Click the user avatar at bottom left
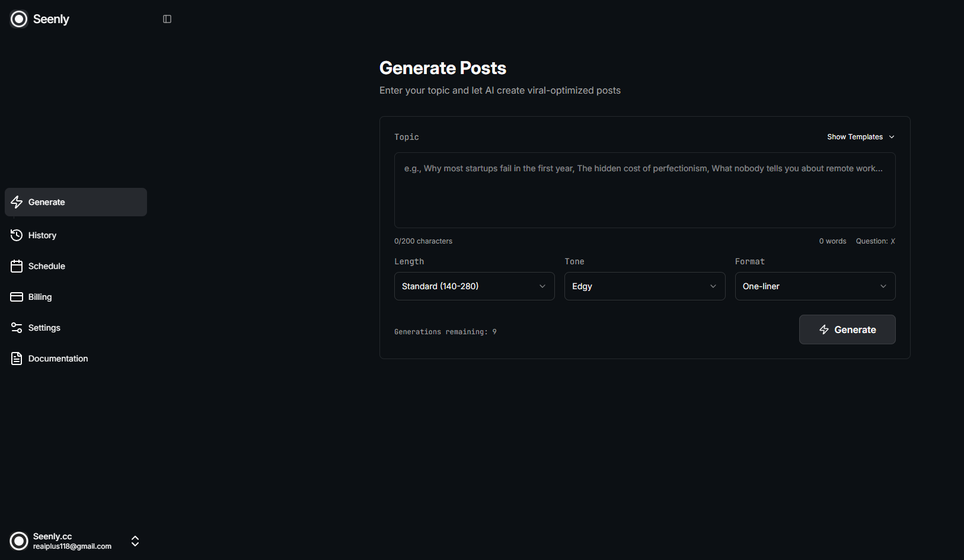The image size is (964, 560). pyautogui.click(x=18, y=541)
